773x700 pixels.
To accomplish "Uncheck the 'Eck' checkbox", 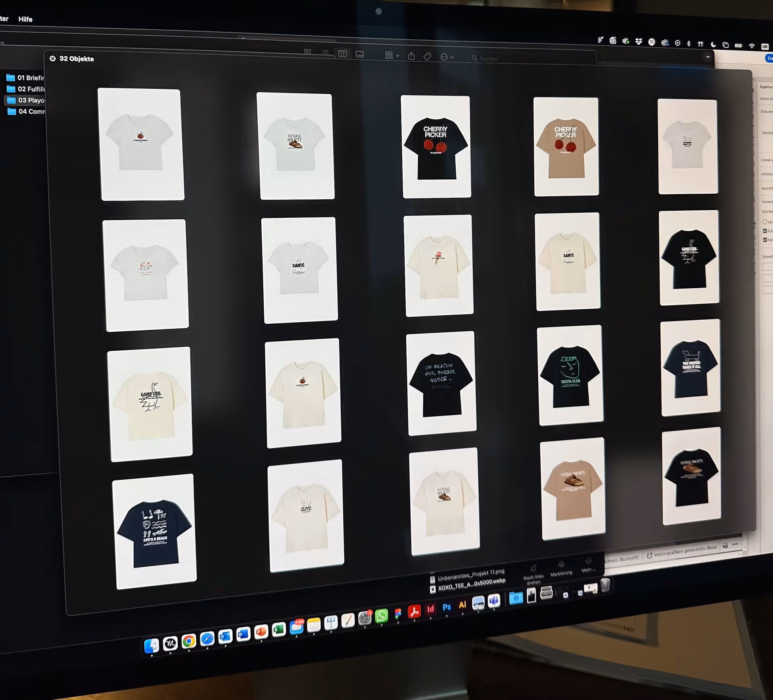I will pyautogui.click(x=765, y=231).
